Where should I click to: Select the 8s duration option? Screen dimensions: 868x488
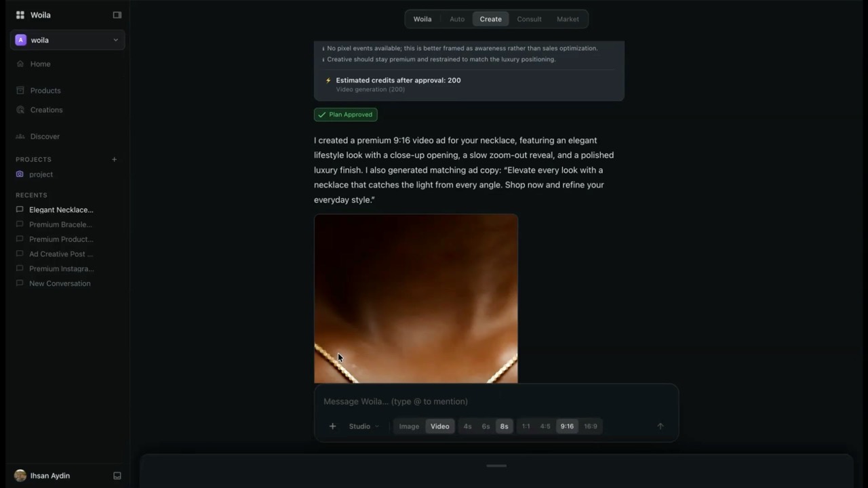tap(504, 426)
